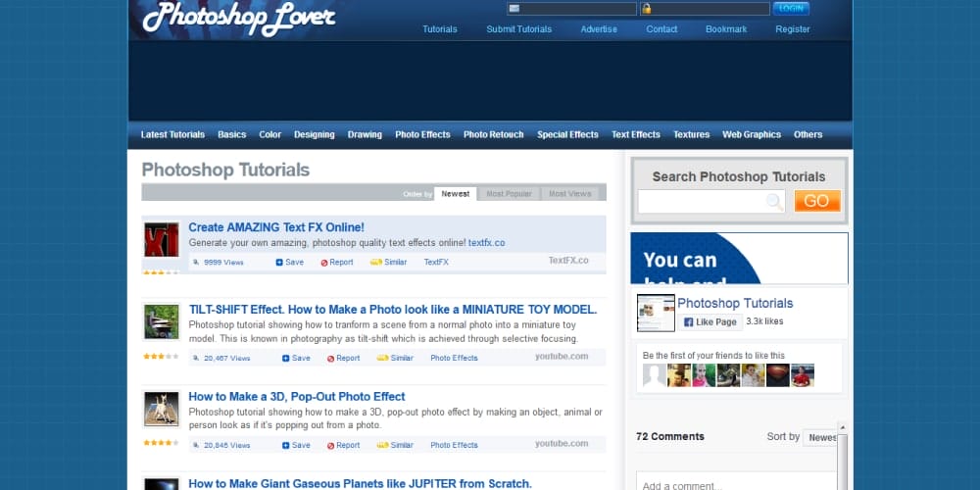Viewport: 980px width, 490px height.
Task: Open the Photo Effects category in the navigation bar
Action: pos(422,134)
